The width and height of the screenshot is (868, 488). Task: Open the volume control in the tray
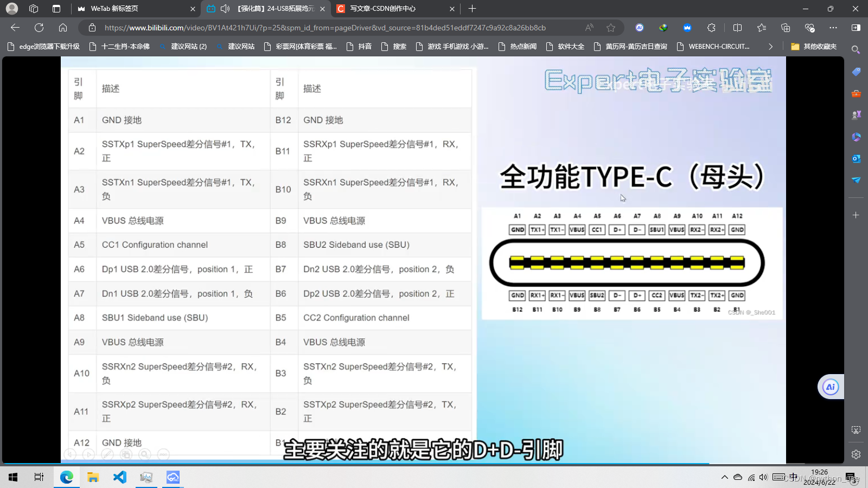763,477
